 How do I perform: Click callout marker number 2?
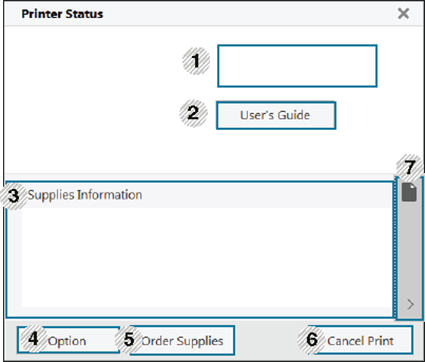coord(193,113)
